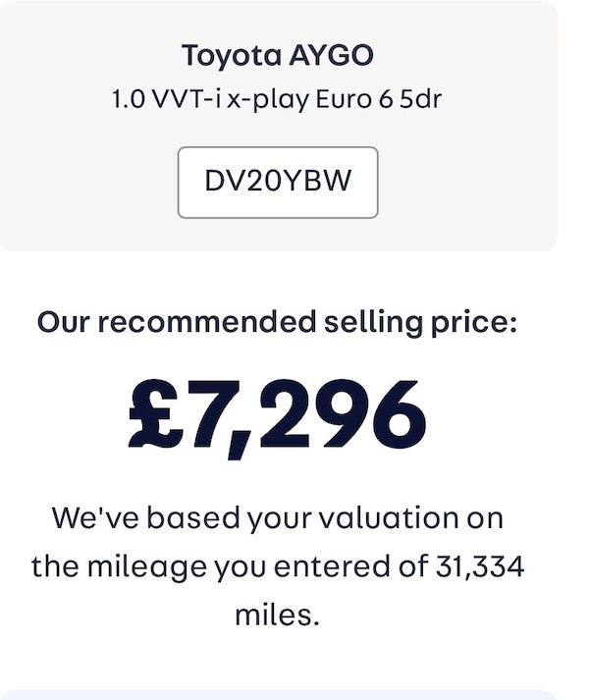Click the Toyota AYGO vehicle title
The image size is (589, 700).
[x=277, y=56]
